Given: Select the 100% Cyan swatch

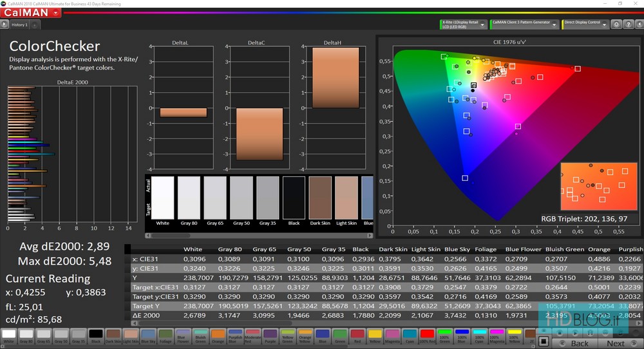Looking at the screenshot, I should click(479, 336).
